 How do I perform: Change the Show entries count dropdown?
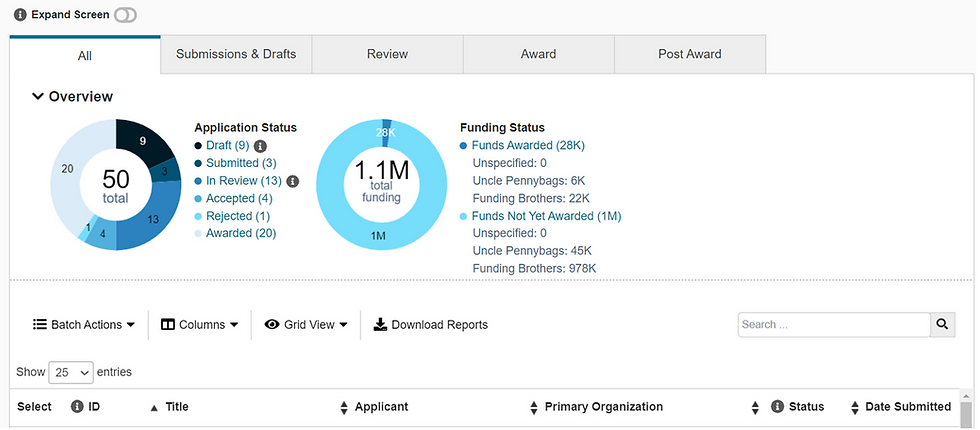coord(71,372)
